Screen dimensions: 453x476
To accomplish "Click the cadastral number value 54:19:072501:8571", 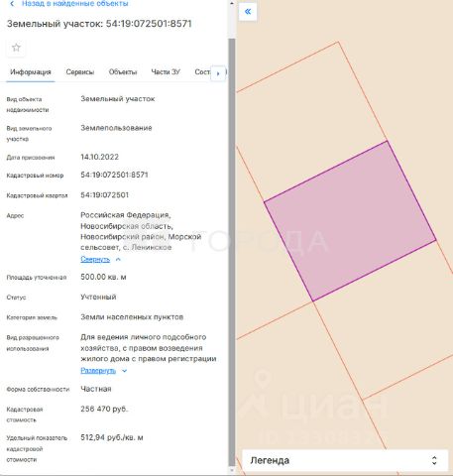I will (114, 175).
